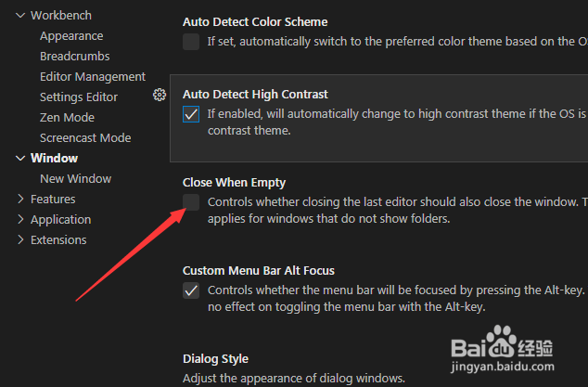Image resolution: width=588 pixels, height=387 pixels.
Task: Jump to Zen Mode settings
Action: coord(67,118)
